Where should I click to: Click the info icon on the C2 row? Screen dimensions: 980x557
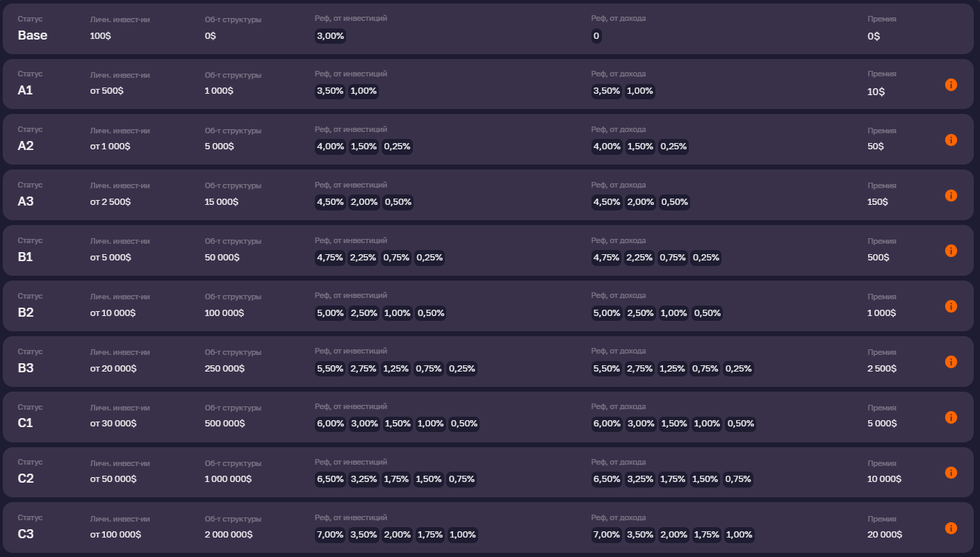tap(951, 472)
